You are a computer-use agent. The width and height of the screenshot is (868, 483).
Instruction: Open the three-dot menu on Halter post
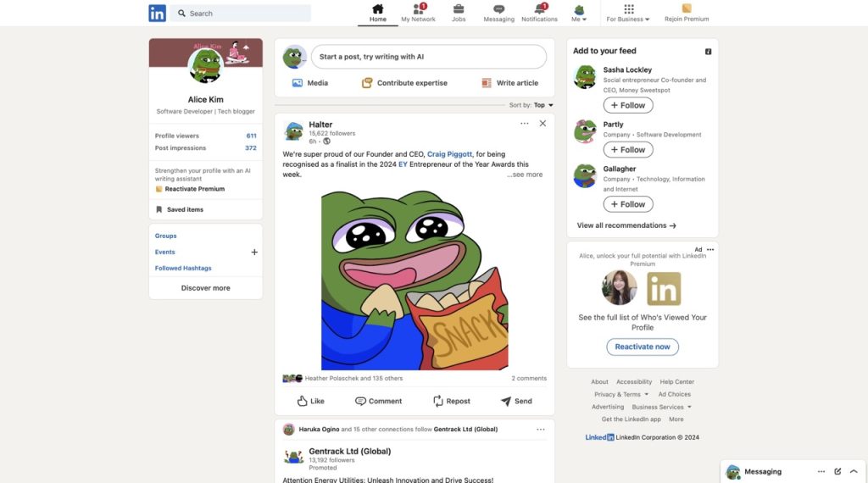[525, 124]
